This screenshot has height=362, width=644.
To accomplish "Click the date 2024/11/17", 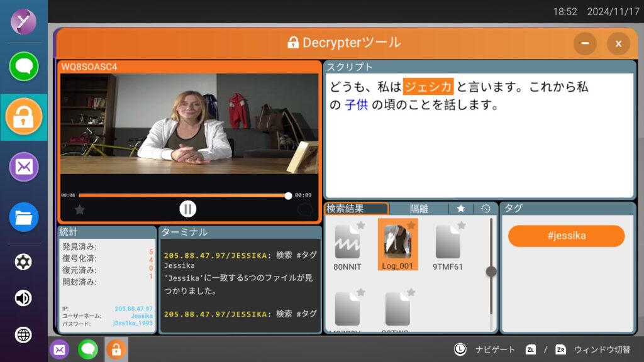I will [613, 11].
